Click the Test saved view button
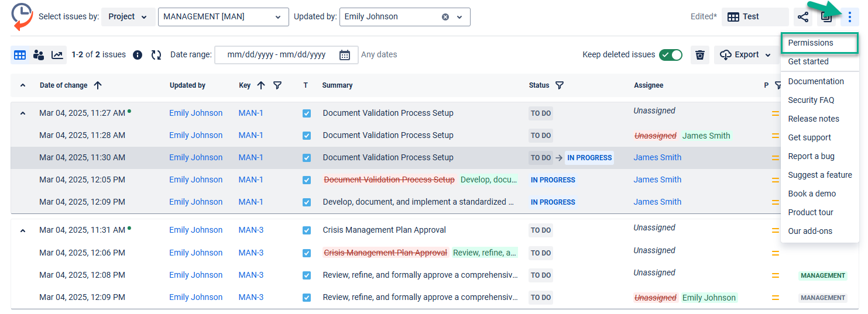 click(754, 17)
